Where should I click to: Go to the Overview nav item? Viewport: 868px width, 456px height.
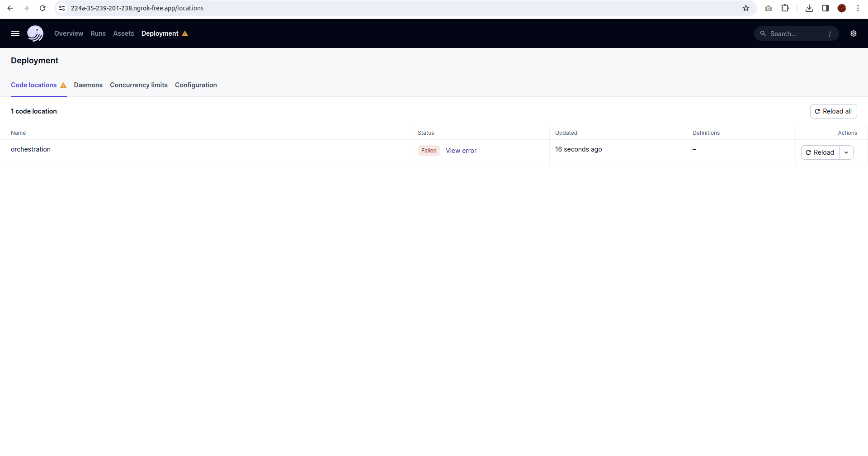(x=69, y=33)
